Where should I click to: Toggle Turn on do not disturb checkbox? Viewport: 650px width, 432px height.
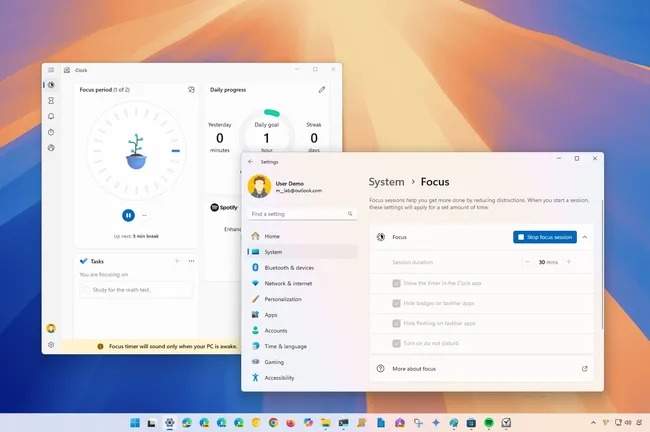pyautogui.click(x=396, y=343)
